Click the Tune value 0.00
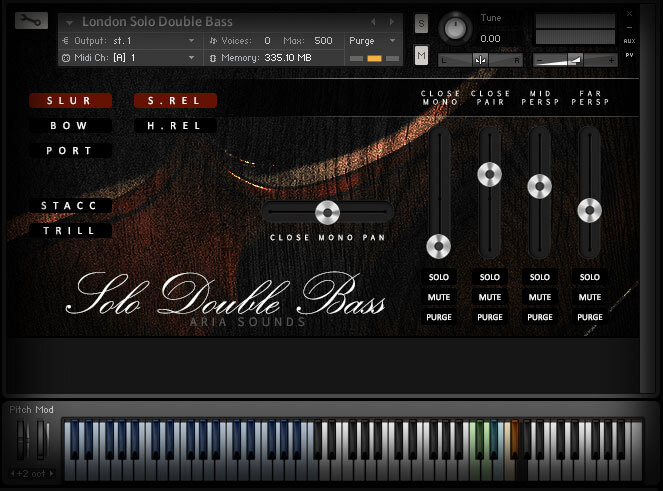 point(490,39)
